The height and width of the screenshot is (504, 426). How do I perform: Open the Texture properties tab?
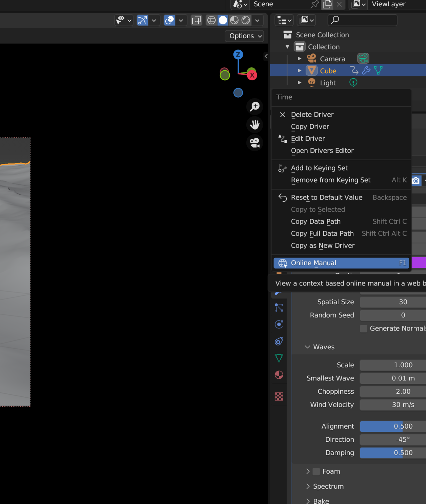pyautogui.click(x=279, y=396)
